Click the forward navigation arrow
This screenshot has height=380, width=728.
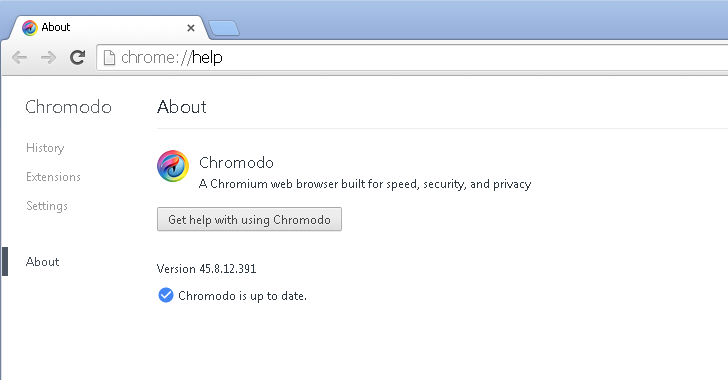(x=48, y=58)
